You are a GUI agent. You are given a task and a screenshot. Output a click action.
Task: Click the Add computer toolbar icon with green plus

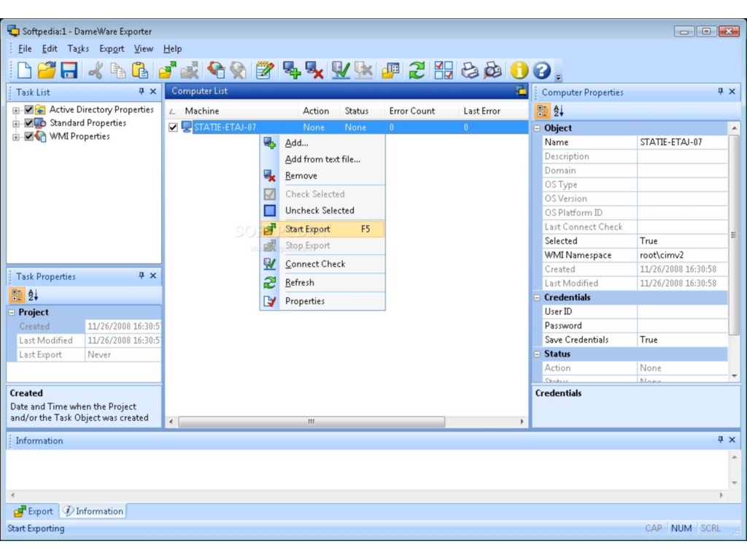pos(292,71)
